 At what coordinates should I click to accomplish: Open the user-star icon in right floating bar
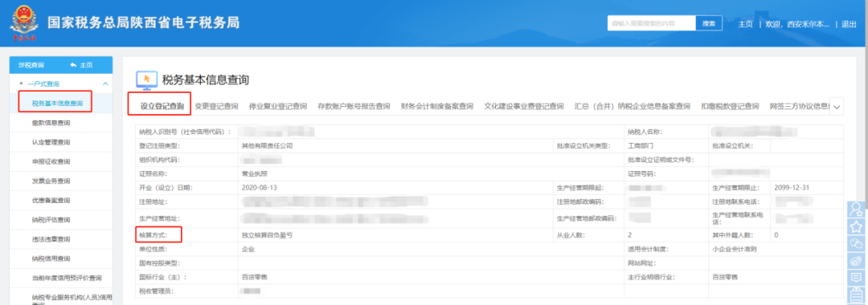857,209
